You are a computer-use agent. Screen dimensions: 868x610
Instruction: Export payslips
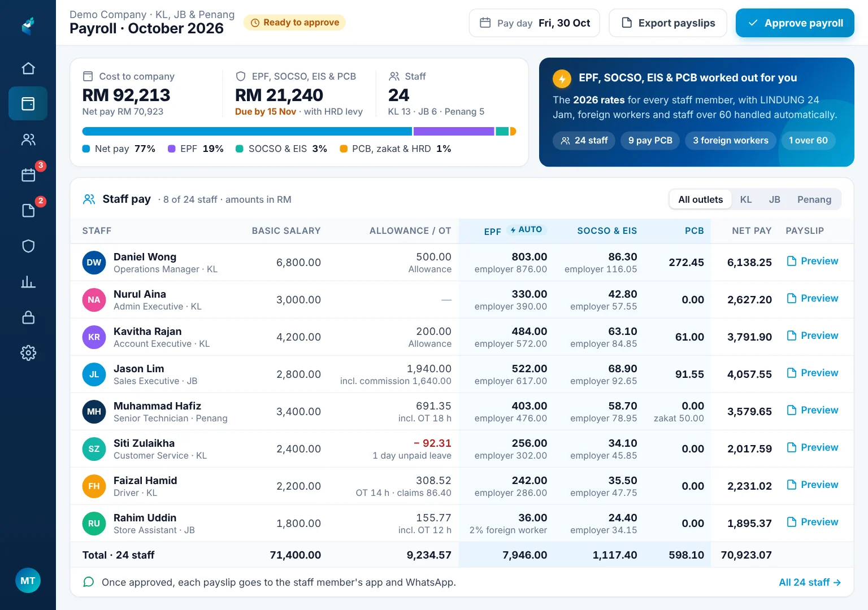click(x=668, y=23)
